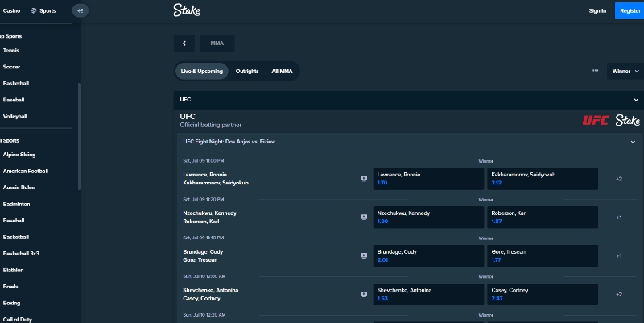
Task: Switch to Live & Upcoming tab
Action: point(202,71)
